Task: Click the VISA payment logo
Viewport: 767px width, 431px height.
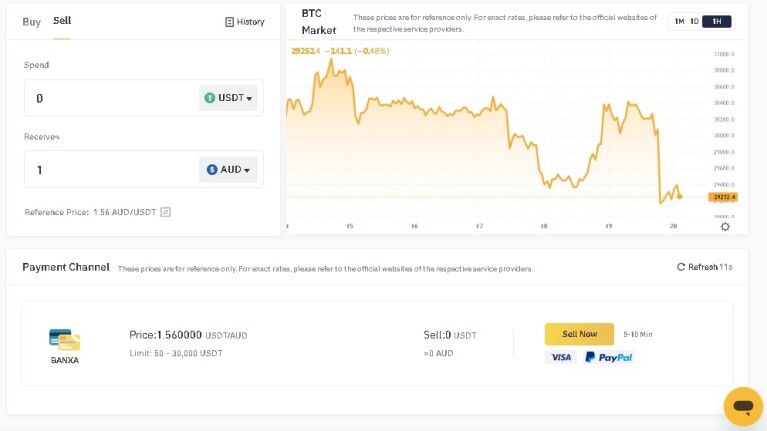Action: [561, 357]
